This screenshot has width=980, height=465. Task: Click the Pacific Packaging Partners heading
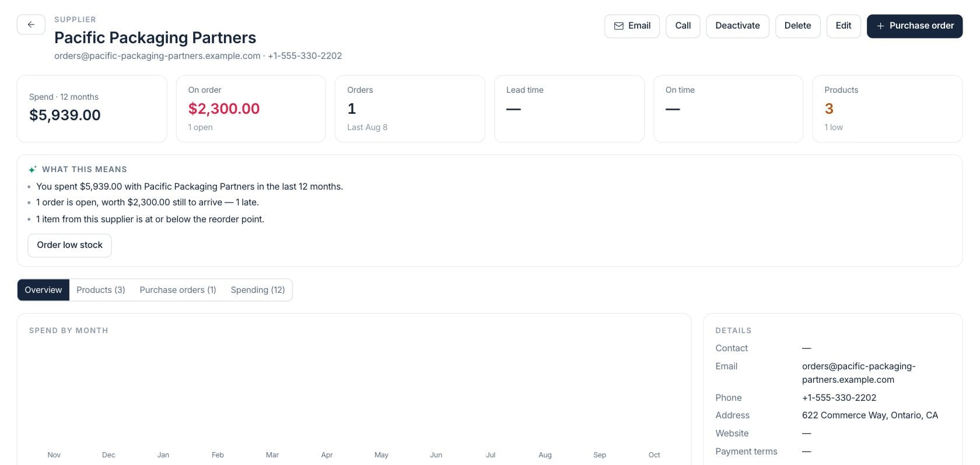coord(155,37)
